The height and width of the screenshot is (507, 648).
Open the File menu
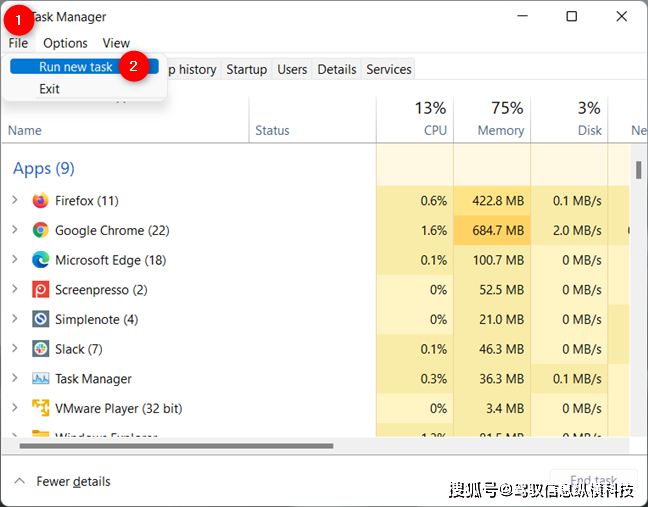coord(18,43)
